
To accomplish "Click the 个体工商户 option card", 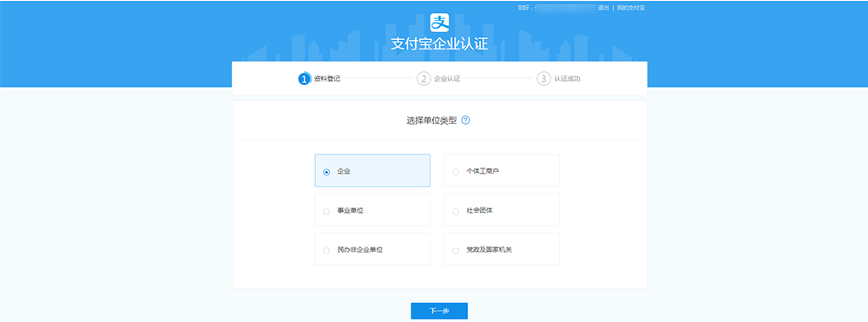I will 502,170.
